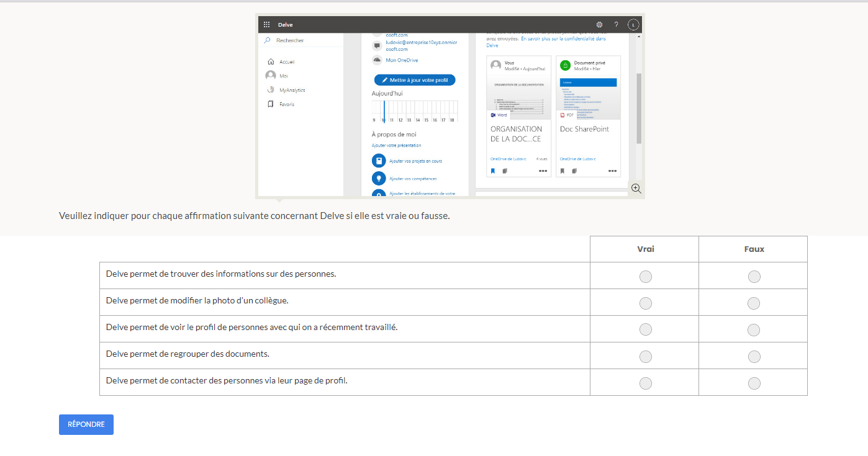Select Vrai for modifier la photo d'un collègue
868x456 pixels.
coord(645,303)
